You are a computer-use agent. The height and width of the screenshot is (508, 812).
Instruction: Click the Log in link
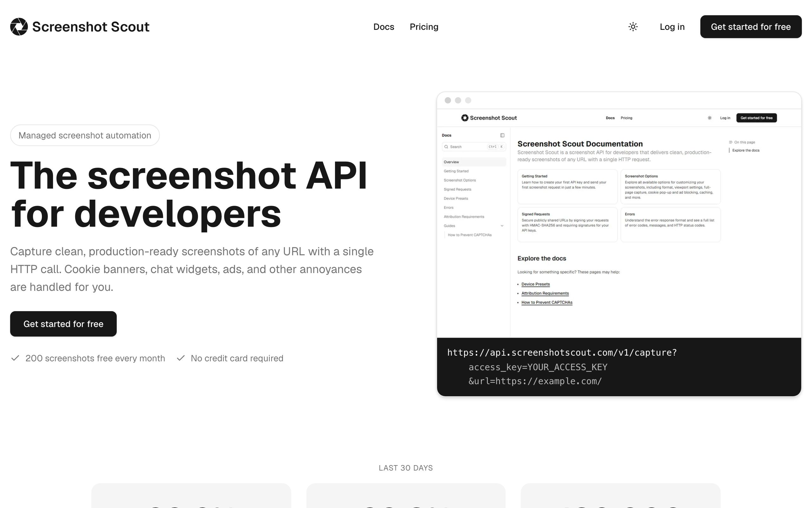coord(672,27)
